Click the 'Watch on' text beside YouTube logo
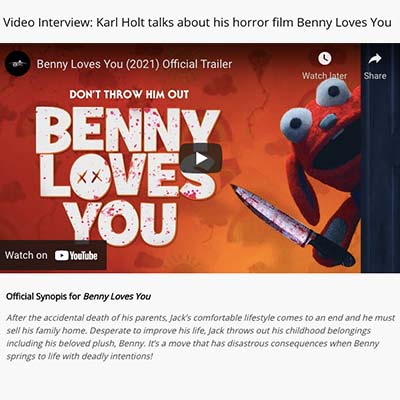 pyautogui.click(x=26, y=255)
